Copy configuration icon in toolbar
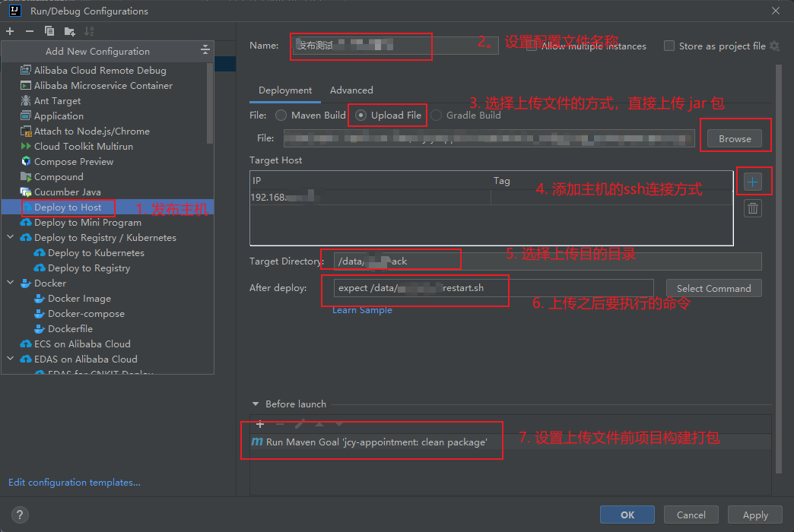Screen dimensions: 794x532 pyautogui.click(x=49, y=31)
